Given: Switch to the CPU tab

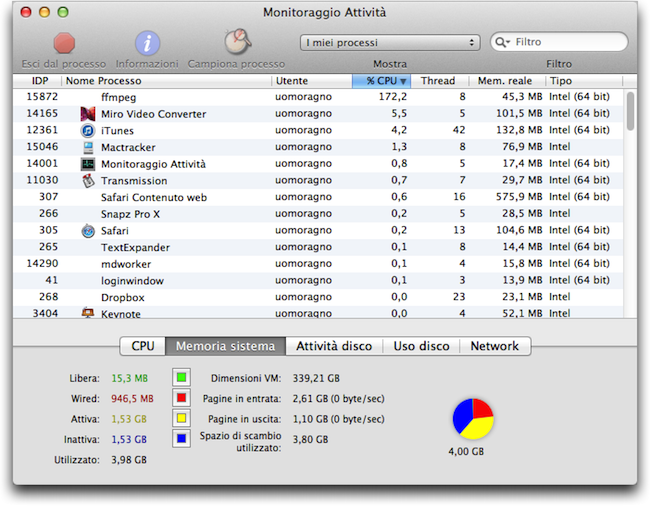Looking at the screenshot, I should 143,346.
